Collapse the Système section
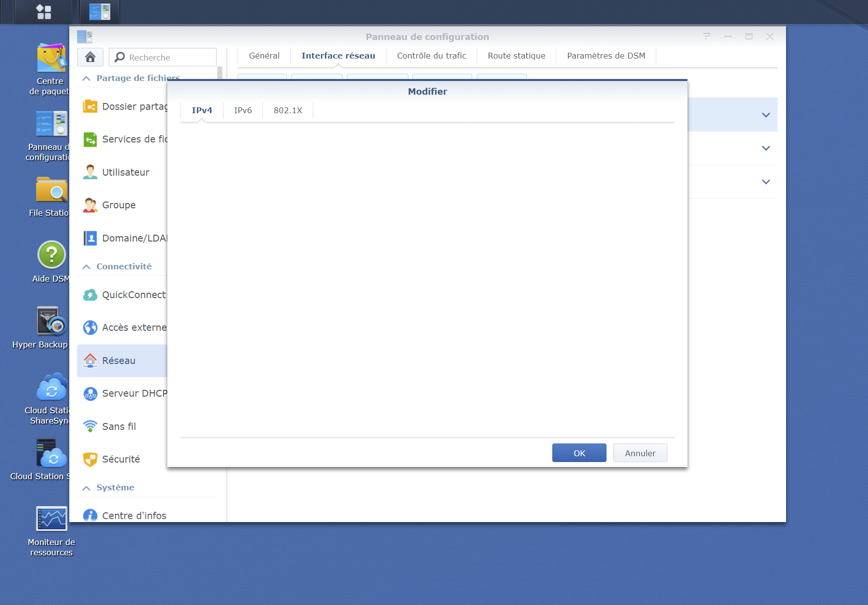The image size is (868, 605). [86, 488]
